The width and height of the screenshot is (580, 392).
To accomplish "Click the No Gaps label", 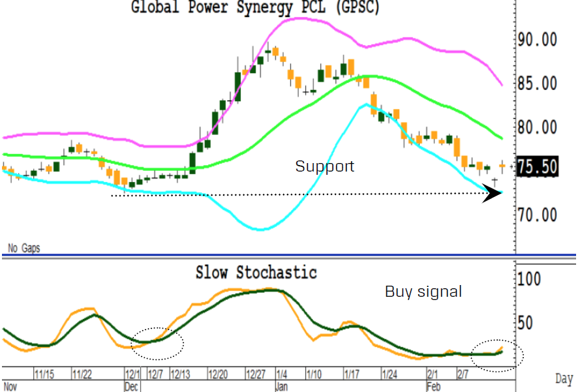I will 24,248.
